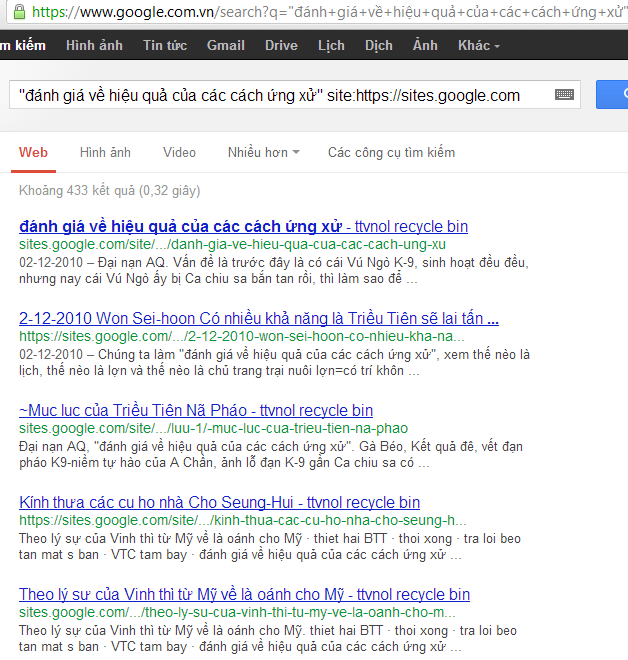Image resolution: width=628 pixels, height=660 pixels.
Task: Open the on-screen keyboard icon in search box
Action: click(564, 95)
